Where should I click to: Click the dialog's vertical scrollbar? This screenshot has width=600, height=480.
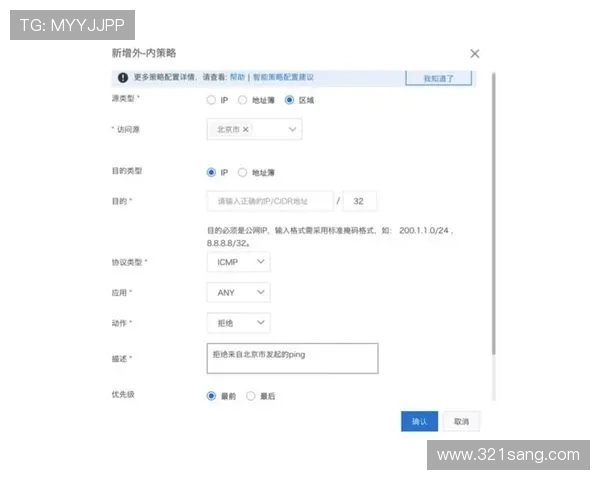(x=494, y=214)
